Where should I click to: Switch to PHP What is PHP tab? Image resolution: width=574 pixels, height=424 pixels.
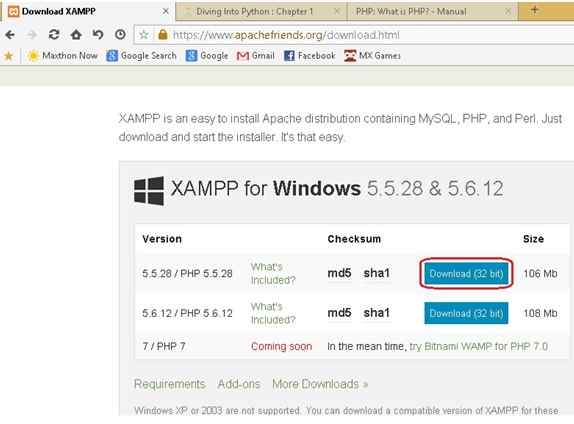(431, 12)
